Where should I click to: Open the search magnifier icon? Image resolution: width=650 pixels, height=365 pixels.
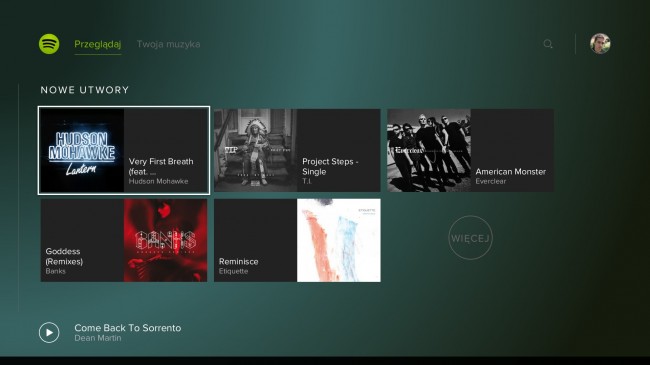click(548, 44)
